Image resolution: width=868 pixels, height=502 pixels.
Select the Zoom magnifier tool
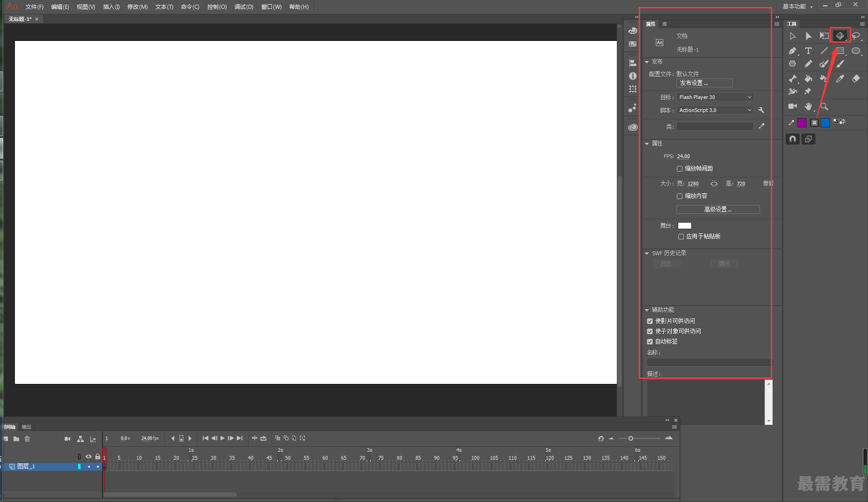click(x=824, y=106)
